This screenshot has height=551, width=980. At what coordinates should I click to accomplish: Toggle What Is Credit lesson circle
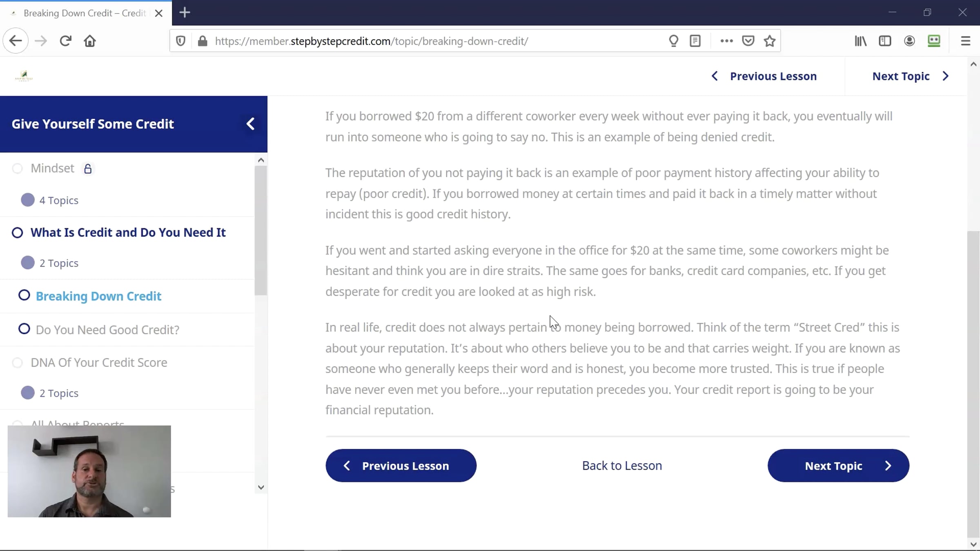click(17, 233)
